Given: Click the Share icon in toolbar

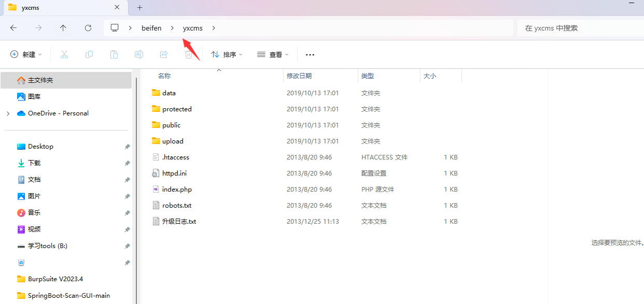Looking at the screenshot, I should (164, 54).
